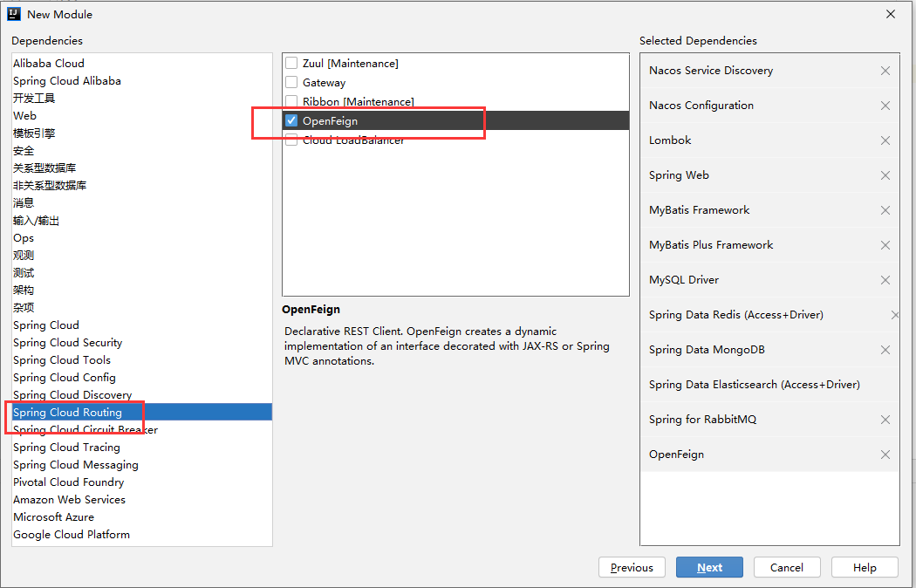The height and width of the screenshot is (588, 916).
Task: Go back with the Previous button
Action: coord(632,568)
